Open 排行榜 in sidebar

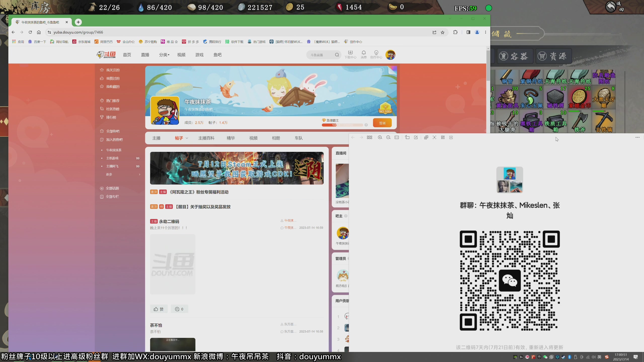(x=111, y=117)
